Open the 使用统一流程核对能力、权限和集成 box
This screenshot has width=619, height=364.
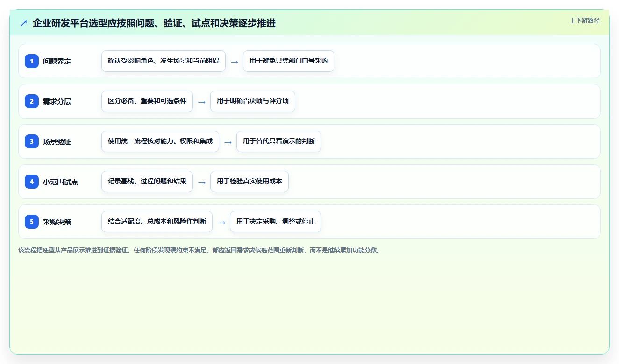click(x=160, y=141)
